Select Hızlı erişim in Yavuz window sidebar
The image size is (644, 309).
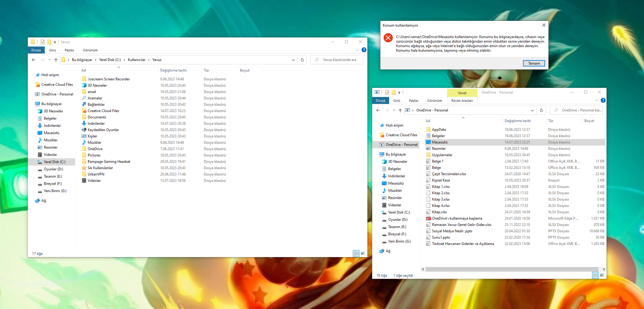(x=50, y=75)
